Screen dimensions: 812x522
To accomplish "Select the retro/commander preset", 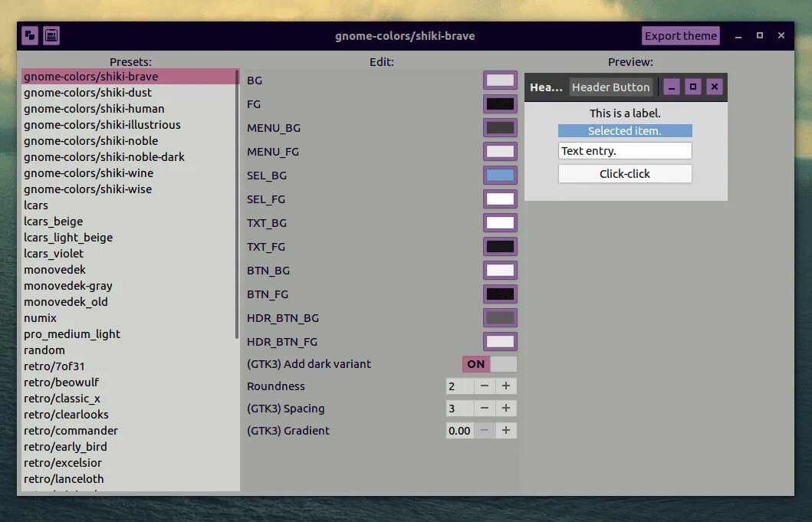I will (x=129, y=430).
